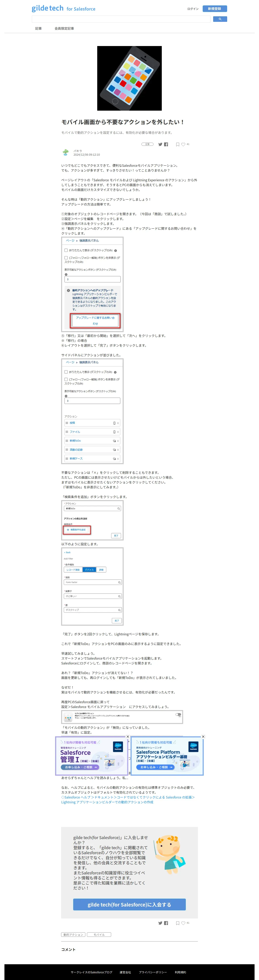
Task: Click the モバイル tag
Action: (99, 935)
